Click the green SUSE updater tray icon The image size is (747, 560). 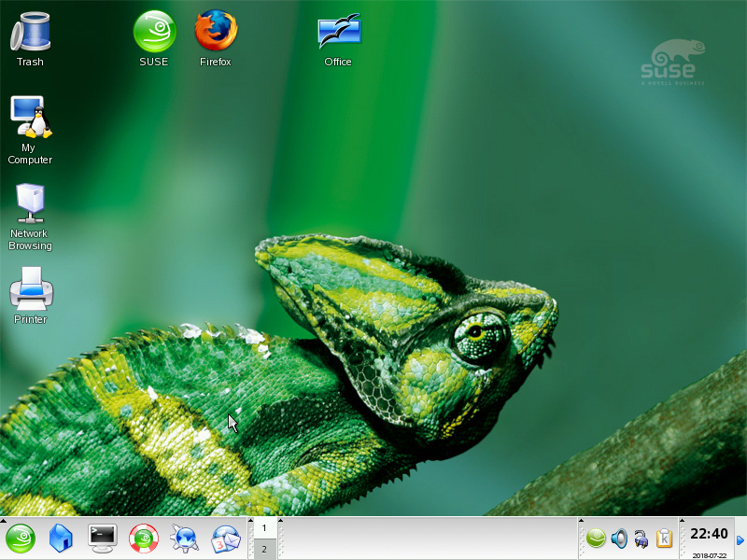pos(596,538)
